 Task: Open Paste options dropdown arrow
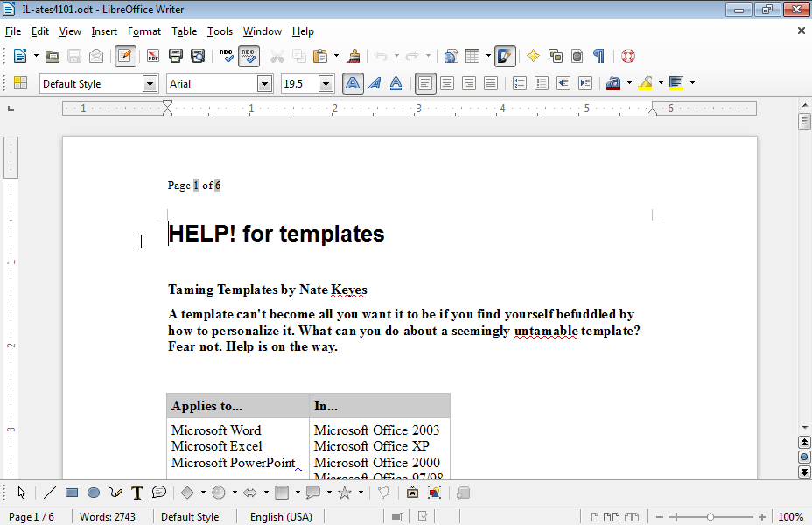pos(336,56)
